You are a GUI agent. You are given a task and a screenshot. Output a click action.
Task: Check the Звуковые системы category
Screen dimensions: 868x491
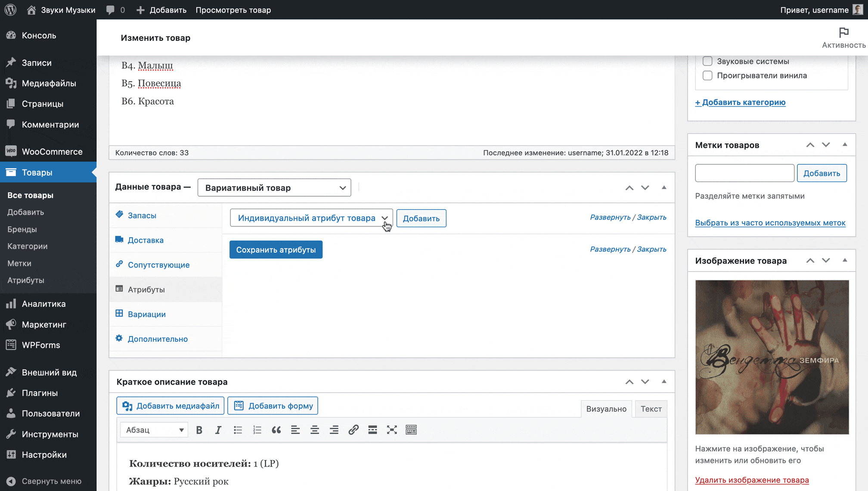tap(707, 61)
